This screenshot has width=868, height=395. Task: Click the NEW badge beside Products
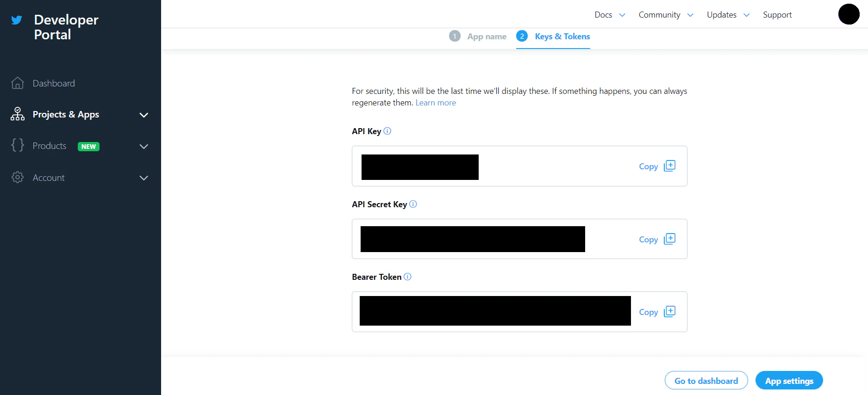pos(88,147)
